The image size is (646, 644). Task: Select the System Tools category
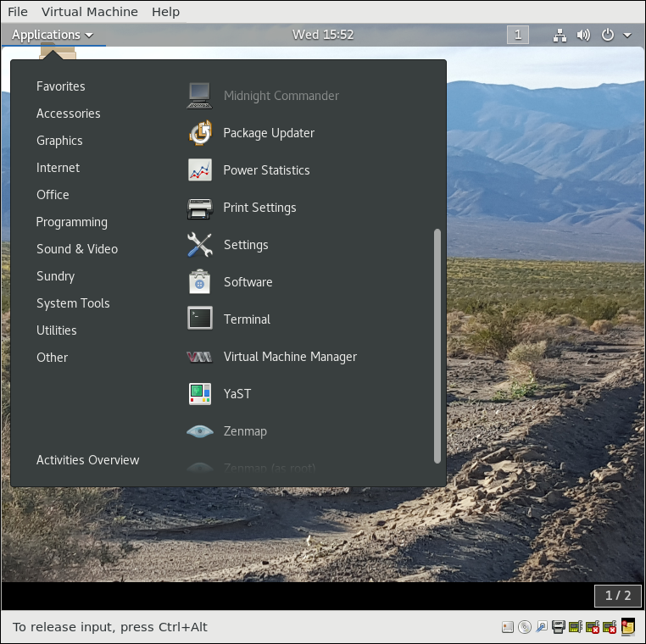click(73, 303)
